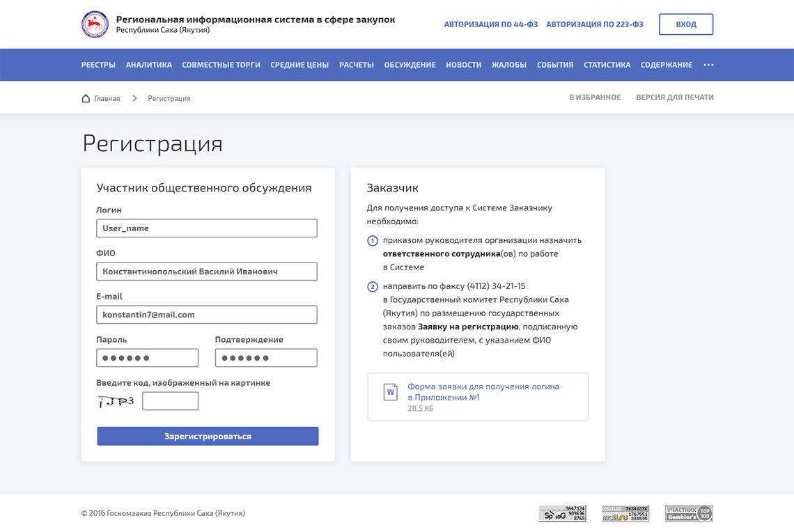Open the Аналитика menu item

click(148, 65)
